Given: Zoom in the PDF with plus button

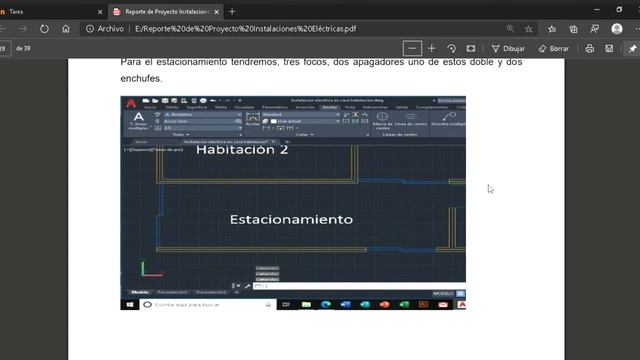Looking at the screenshot, I should pyautogui.click(x=431, y=49).
